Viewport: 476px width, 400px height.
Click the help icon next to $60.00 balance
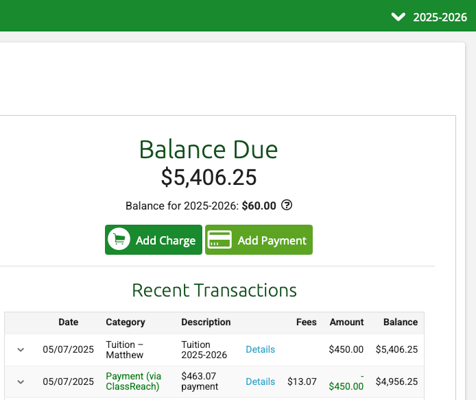click(x=286, y=205)
